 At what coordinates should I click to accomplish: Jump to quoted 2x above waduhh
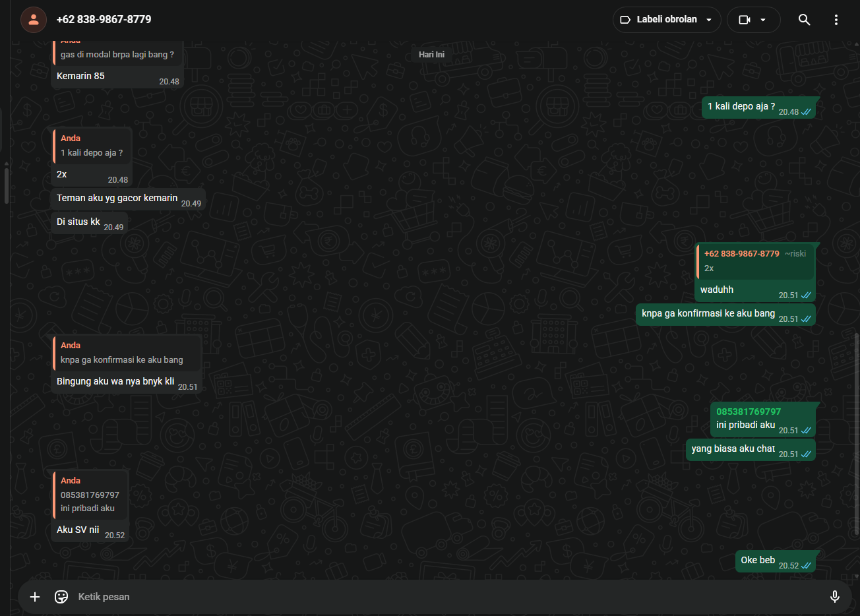coord(755,261)
